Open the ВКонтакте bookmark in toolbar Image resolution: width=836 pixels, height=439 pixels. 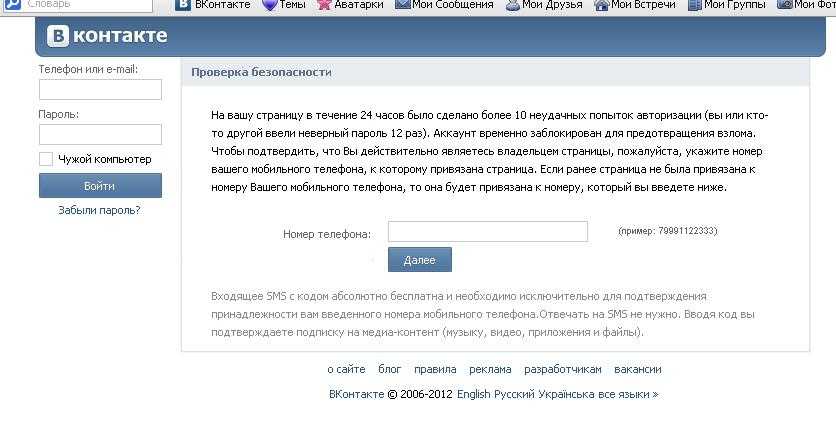[x=213, y=5]
